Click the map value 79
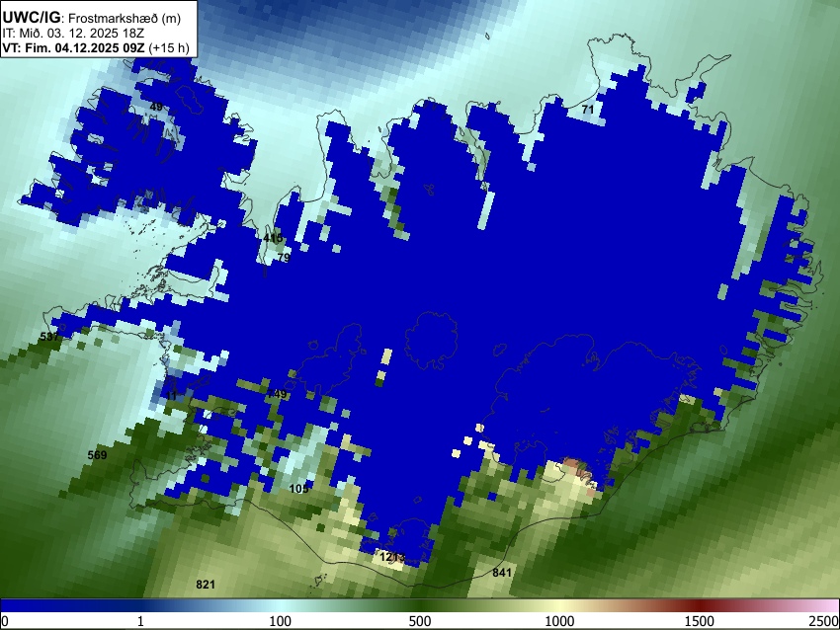Viewport: 840px width, 630px height. pyautogui.click(x=284, y=258)
